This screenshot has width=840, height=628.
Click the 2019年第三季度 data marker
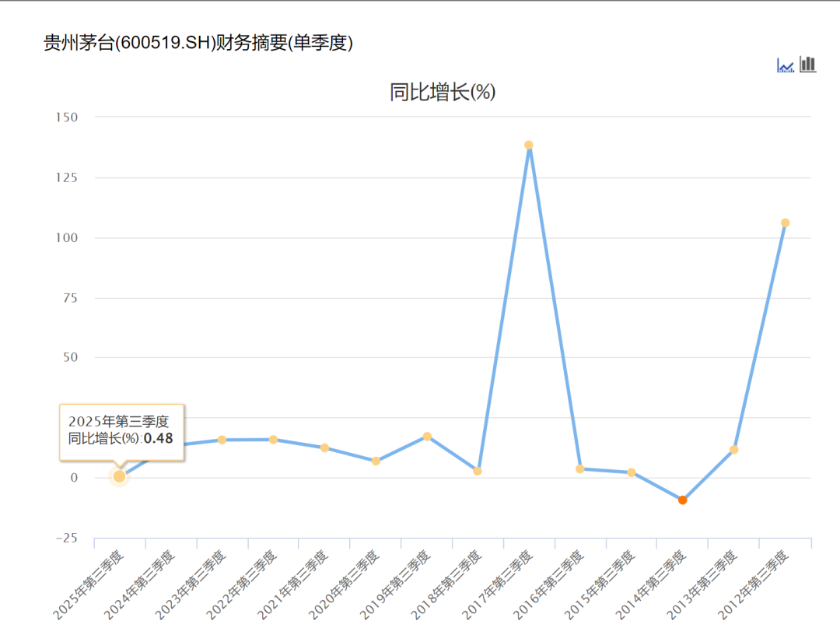tap(426, 436)
